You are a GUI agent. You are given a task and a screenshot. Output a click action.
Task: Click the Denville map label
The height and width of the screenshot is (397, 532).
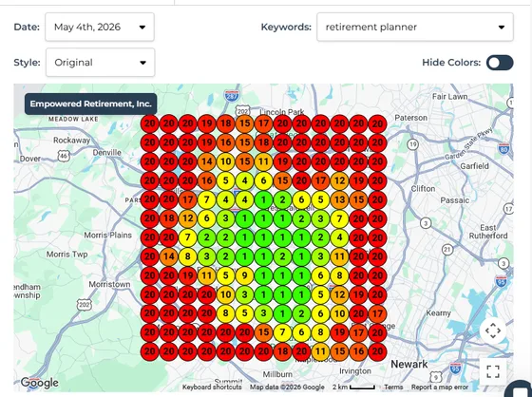106,152
